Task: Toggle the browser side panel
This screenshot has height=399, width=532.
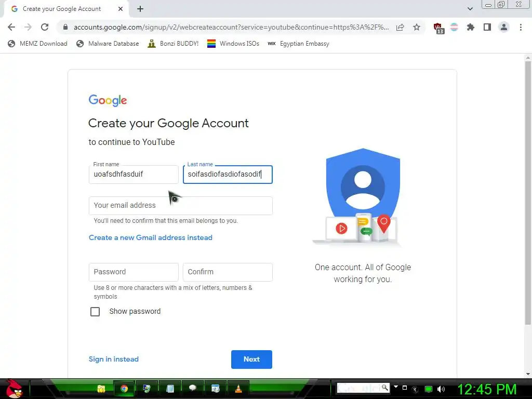Action: tap(487, 27)
